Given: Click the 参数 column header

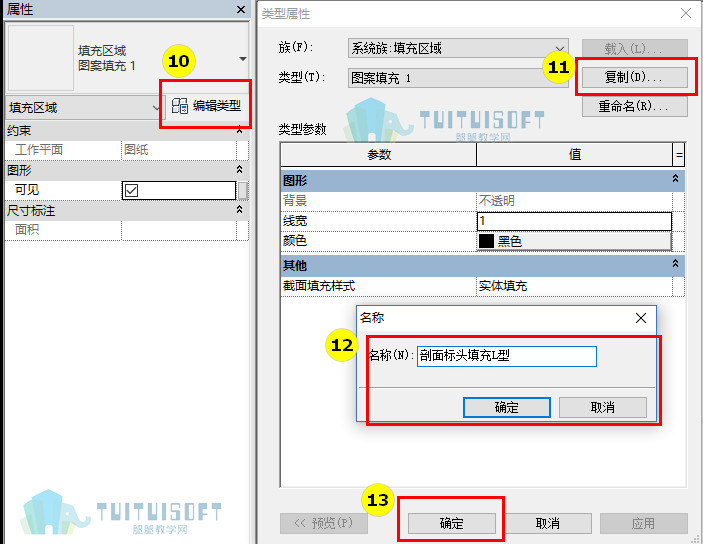Looking at the screenshot, I should 378,155.
